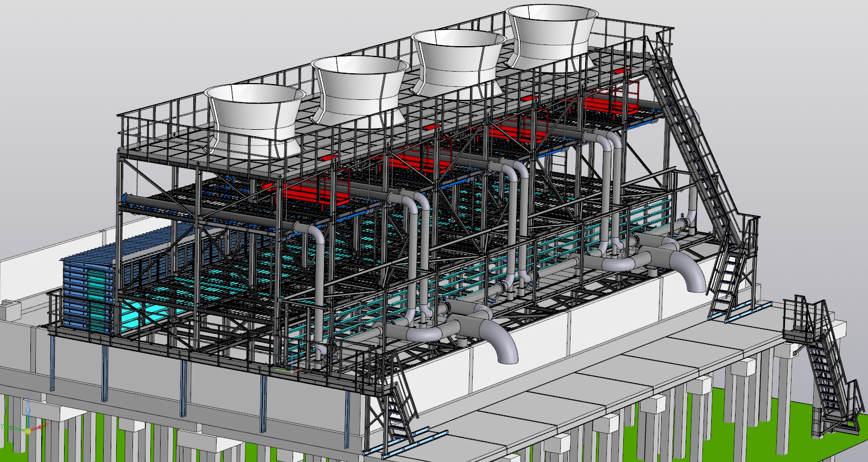Screen dimensions: 868x462
Task: Select the leftmost white fan stack
Action: (x=254, y=118)
